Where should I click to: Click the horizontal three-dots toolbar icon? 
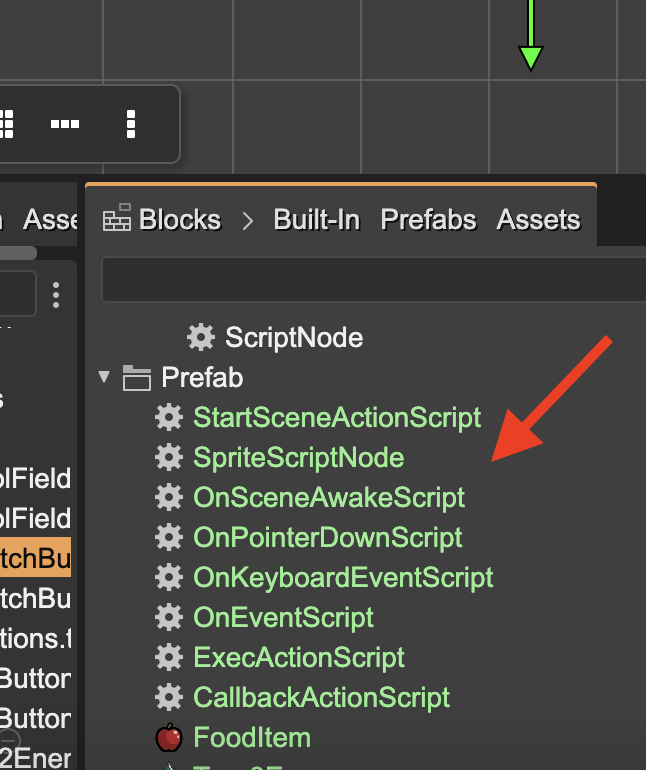point(65,124)
